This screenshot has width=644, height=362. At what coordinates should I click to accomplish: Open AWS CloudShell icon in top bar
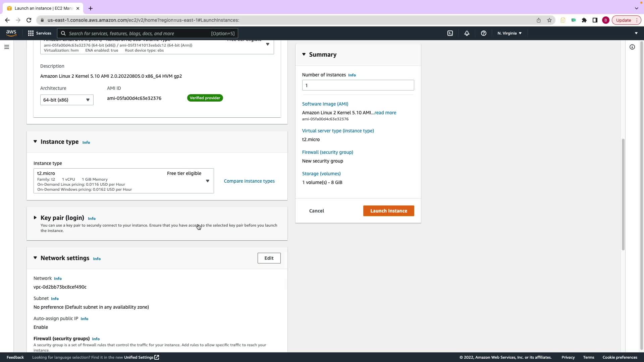(x=450, y=33)
